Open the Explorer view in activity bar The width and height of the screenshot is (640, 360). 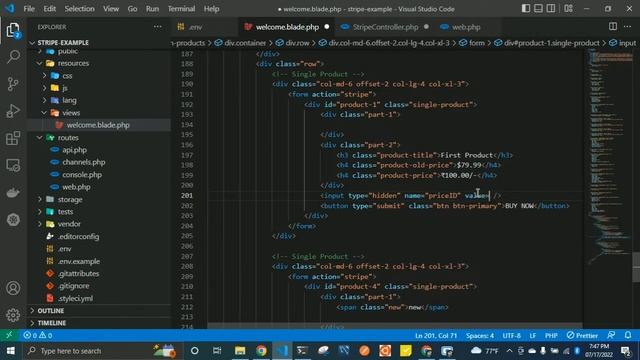point(13,31)
